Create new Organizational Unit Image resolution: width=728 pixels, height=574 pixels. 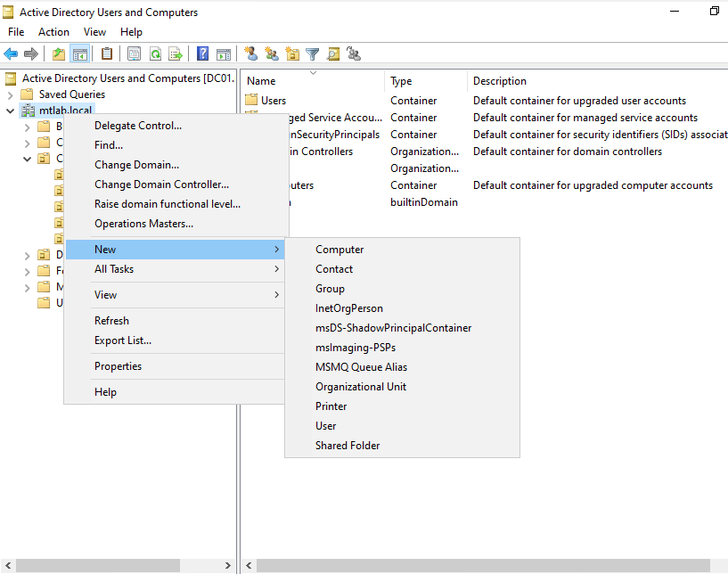[x=402, y=387]
